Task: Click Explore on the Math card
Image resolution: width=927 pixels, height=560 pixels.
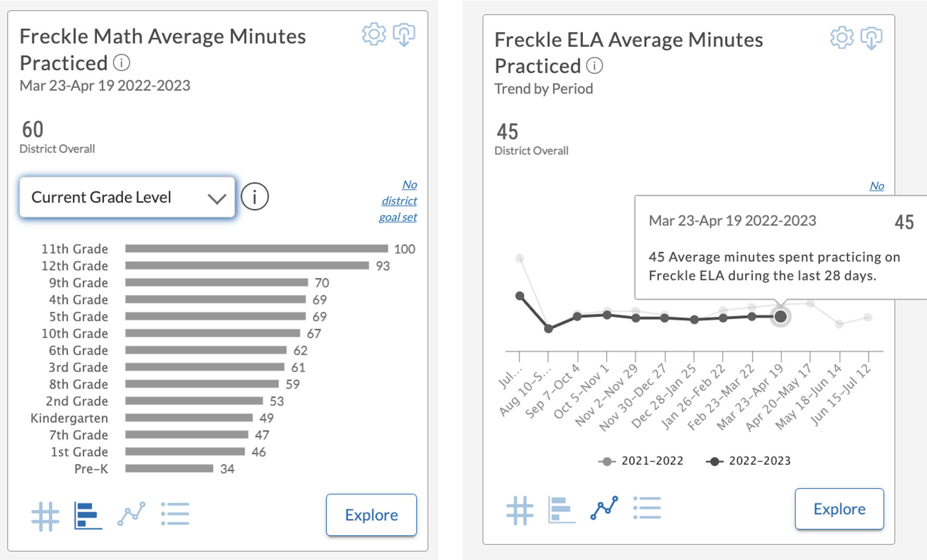Action: pos(371,515)
